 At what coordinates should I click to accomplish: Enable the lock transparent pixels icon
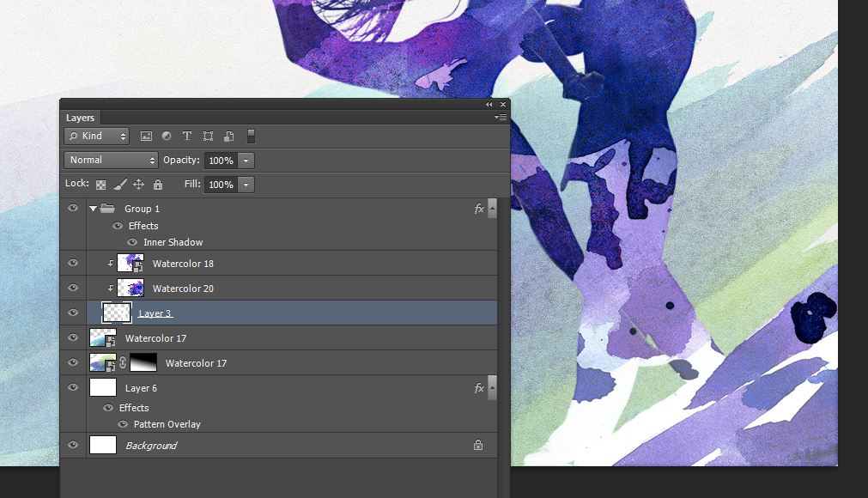tap(99, 184)
